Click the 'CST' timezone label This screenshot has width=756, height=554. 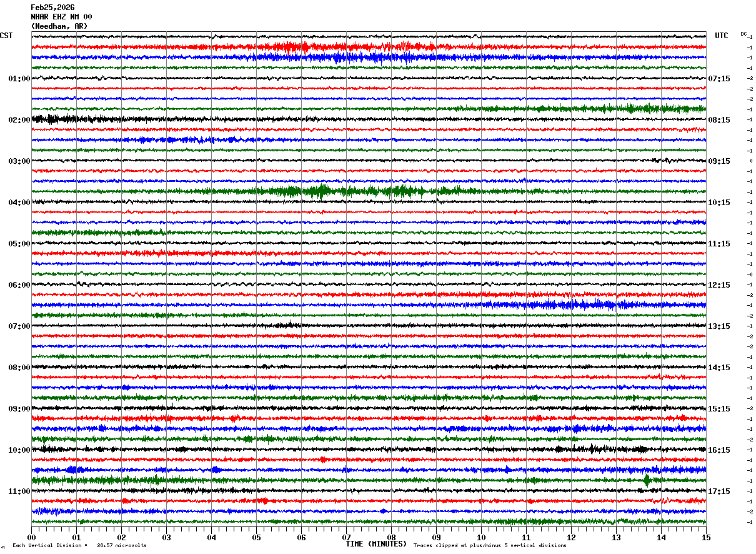click(6, 36)
